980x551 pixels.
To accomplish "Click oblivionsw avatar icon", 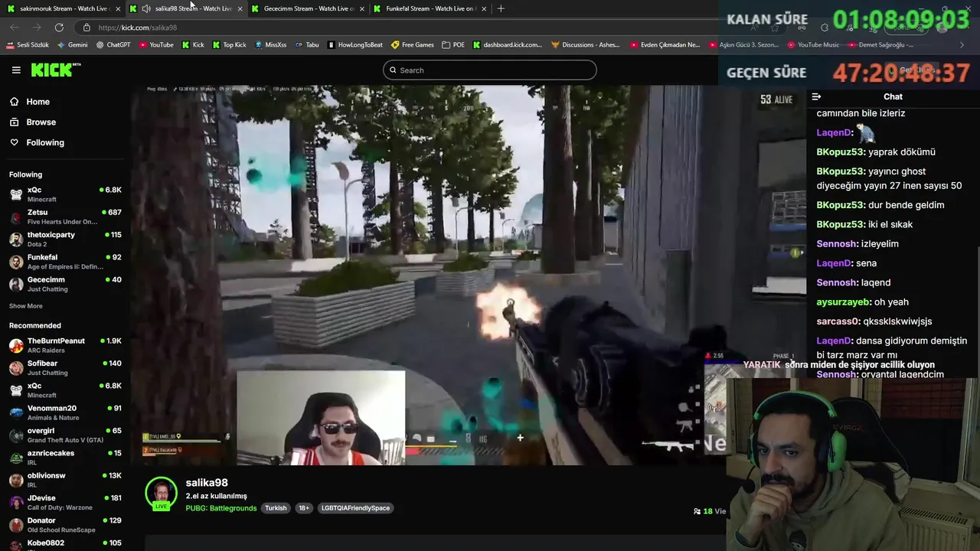I will [16, 480].
